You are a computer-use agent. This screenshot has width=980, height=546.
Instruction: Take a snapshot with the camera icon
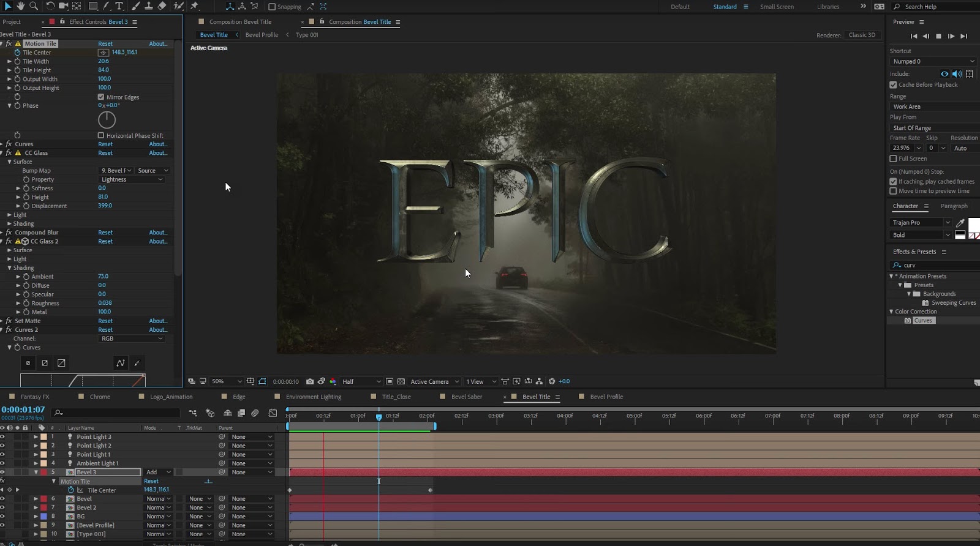click(310, 381)
